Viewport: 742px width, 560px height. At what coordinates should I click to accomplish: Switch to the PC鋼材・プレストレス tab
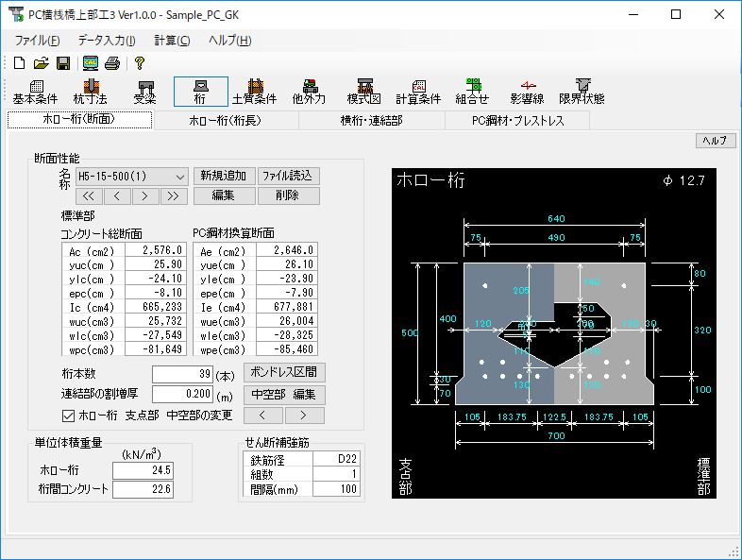point(517,121)
